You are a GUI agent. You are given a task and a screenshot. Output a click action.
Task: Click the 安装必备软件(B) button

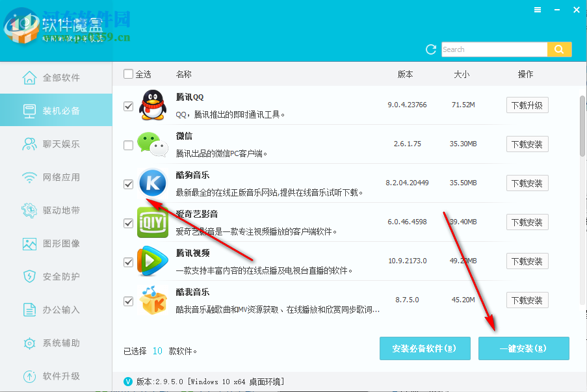pos(425,348)
